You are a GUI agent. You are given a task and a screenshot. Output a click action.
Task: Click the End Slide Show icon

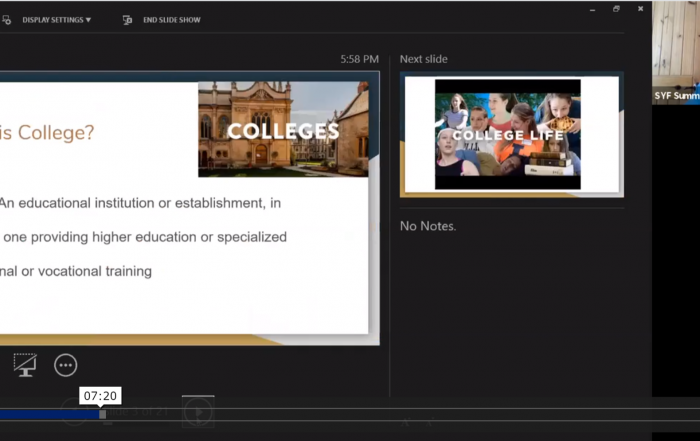(127, 20)
